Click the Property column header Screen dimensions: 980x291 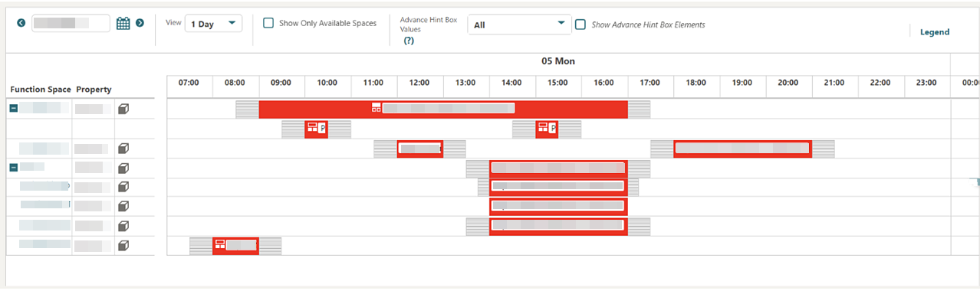click(94, 90)
